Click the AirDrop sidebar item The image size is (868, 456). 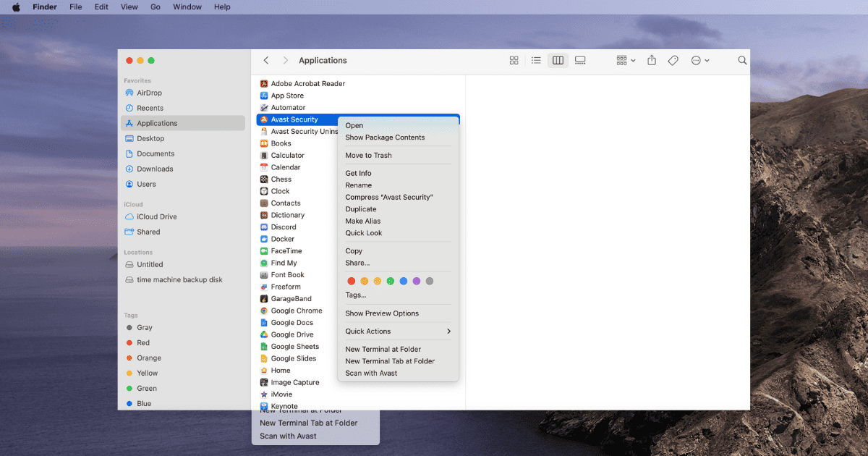point(149,93)
